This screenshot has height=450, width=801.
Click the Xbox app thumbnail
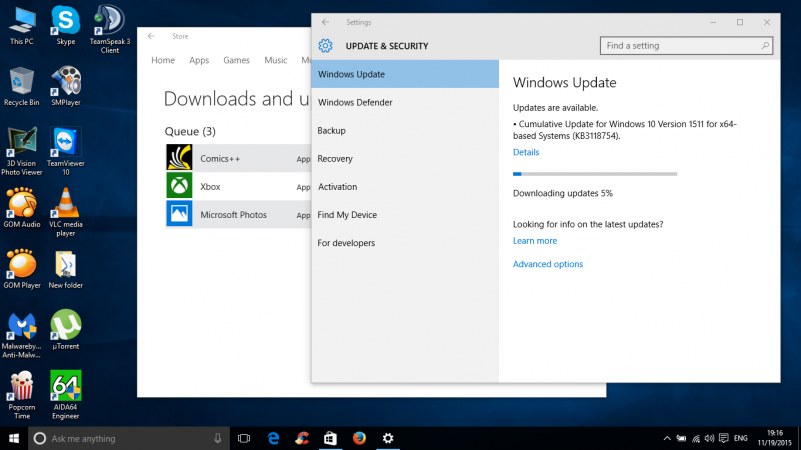pos(179,185)
